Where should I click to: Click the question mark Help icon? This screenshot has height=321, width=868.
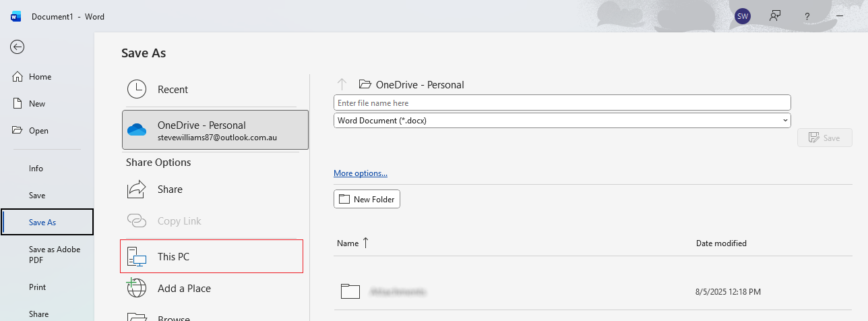[x=807, y=16]
